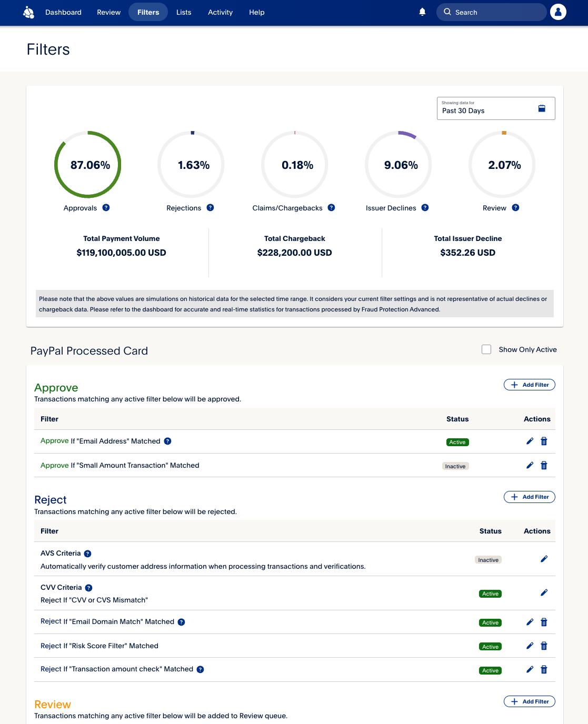Click help icon next to Approvals
Image resolution: width=588 pixels, height=724 pixels.
click(106, 208)
